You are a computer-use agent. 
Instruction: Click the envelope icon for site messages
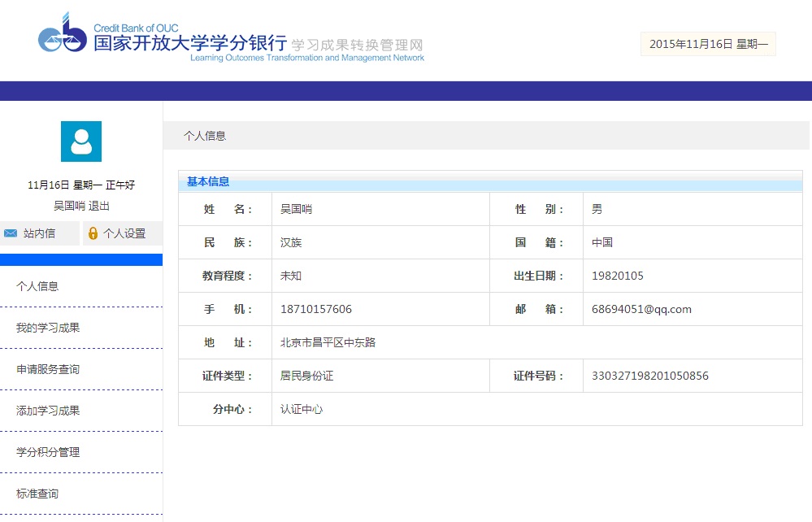11,233
